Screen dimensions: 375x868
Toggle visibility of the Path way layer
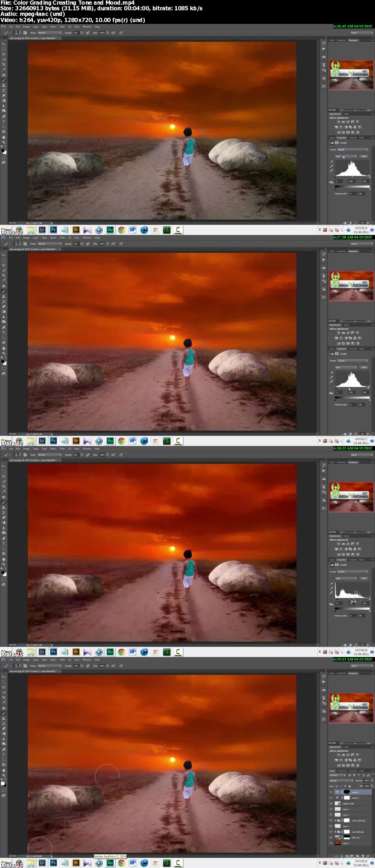[331, 838]
